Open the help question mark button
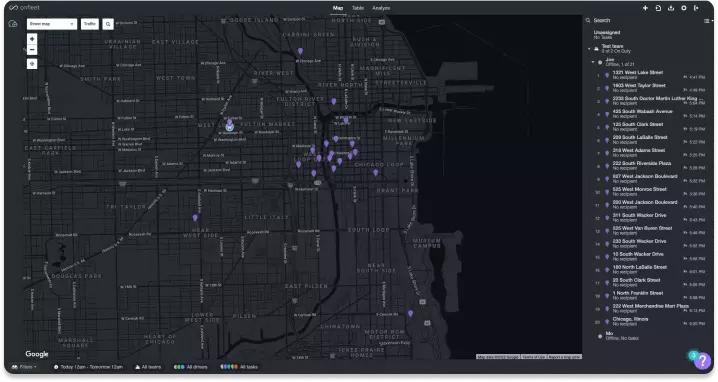 (702, 361)
